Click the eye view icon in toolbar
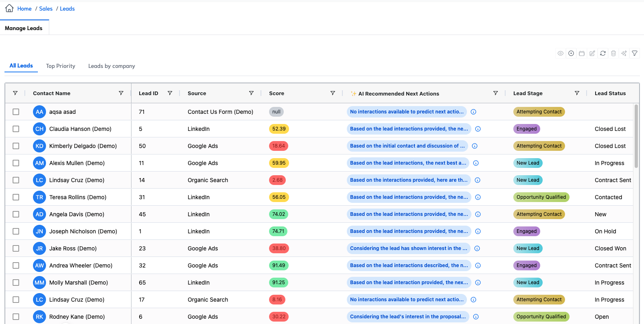 (x=561, y=53)
